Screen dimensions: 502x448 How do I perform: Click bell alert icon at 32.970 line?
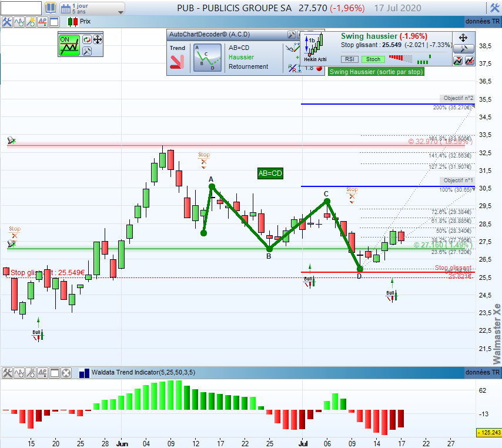click(12, 140)
